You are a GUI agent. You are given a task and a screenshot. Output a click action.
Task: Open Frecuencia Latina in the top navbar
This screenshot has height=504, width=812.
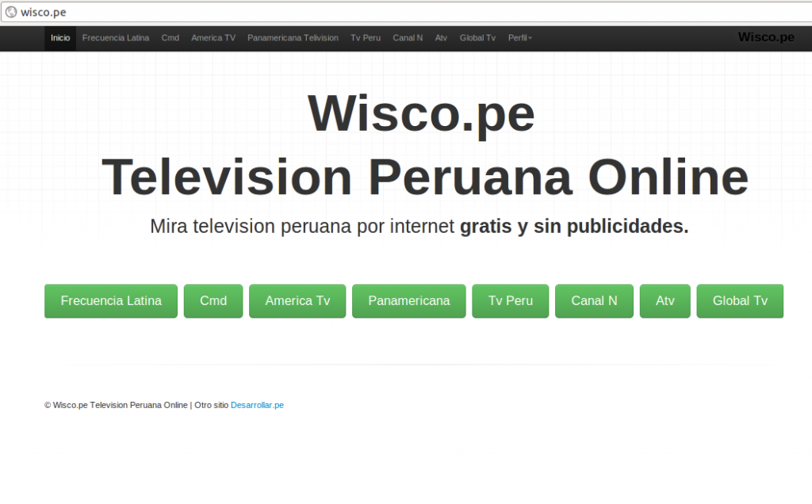click(x=116, y=38)
